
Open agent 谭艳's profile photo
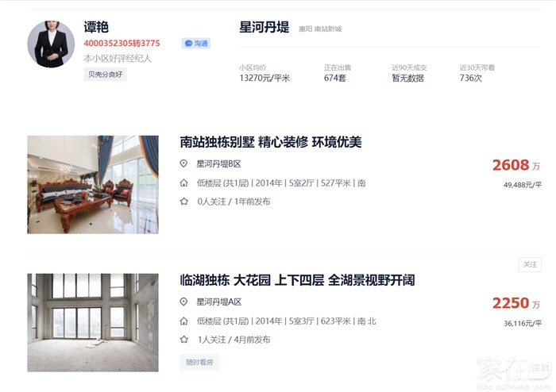click(51, 44)
